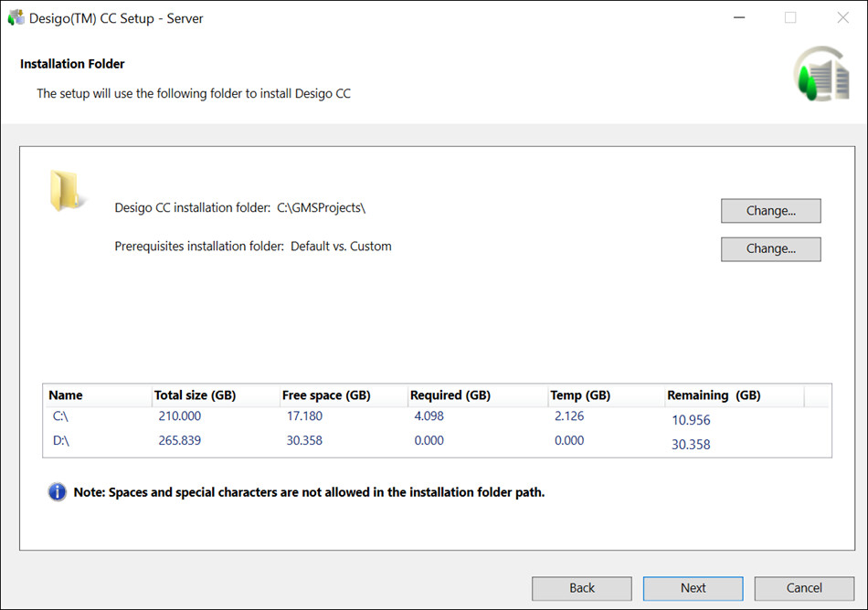
Task: Close the setup window
Action: (842, 17)
